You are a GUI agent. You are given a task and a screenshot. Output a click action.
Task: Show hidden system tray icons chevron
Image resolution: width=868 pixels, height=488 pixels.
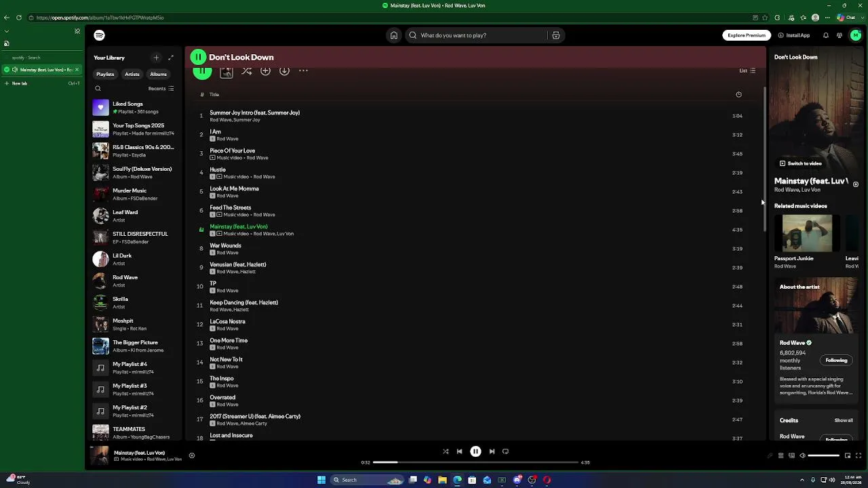[x=802, y=480]
